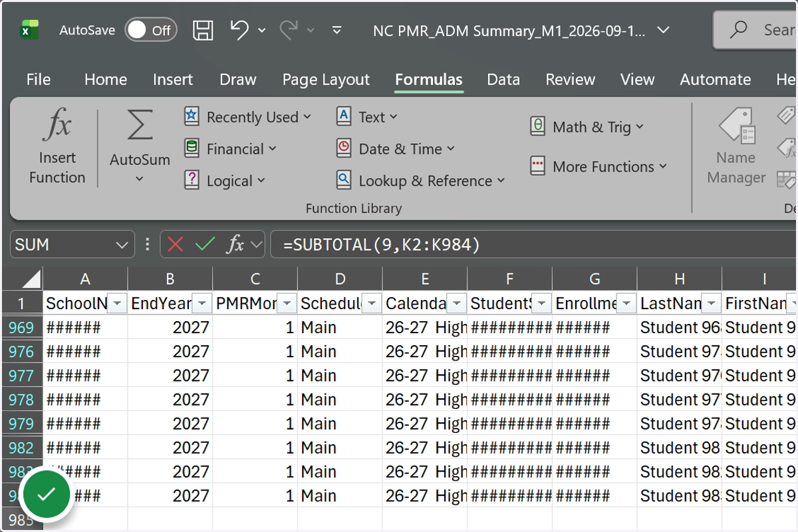Viewport: 798px width, 532px height.
Task: Open the Page Layout tab
Action: (326, 80)
